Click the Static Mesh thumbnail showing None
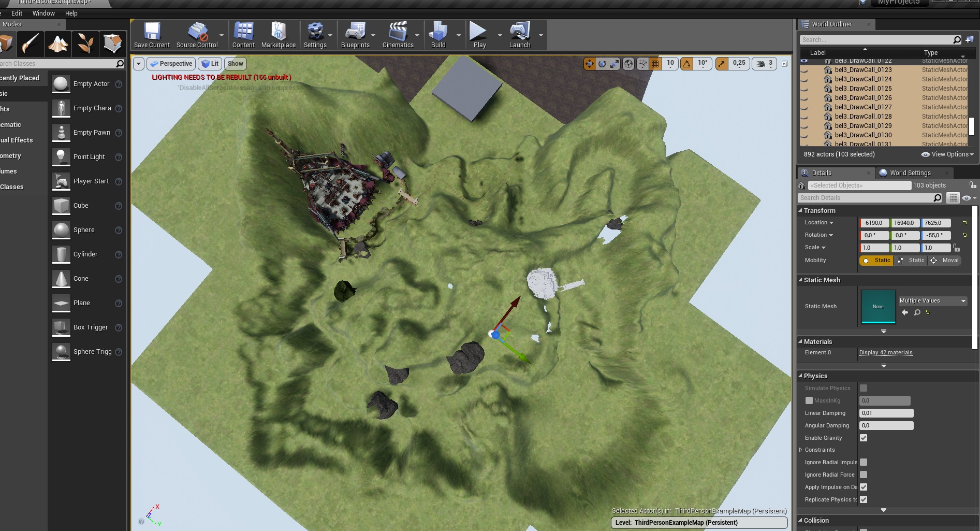This screenshot has width=980, height=531. pyautogui.click(x=878, y=307)
